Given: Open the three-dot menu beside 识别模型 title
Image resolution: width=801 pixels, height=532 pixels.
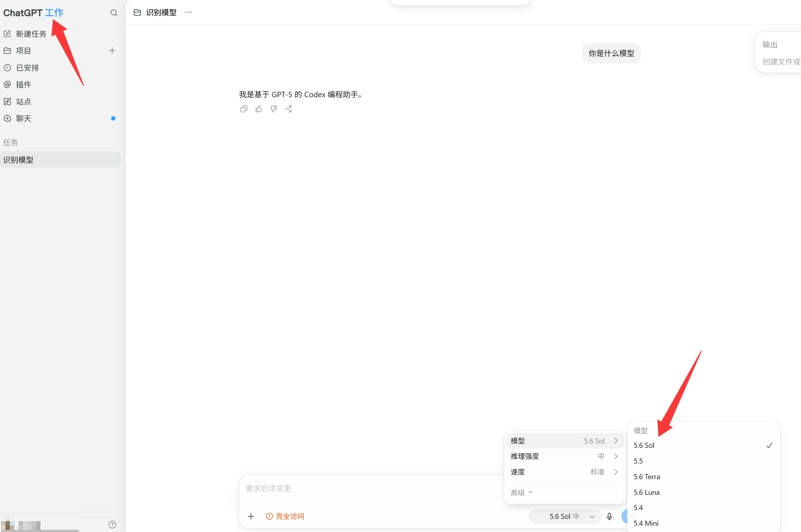Looking at the screenshot, I should pyautogui.click(x=188, y=12).
